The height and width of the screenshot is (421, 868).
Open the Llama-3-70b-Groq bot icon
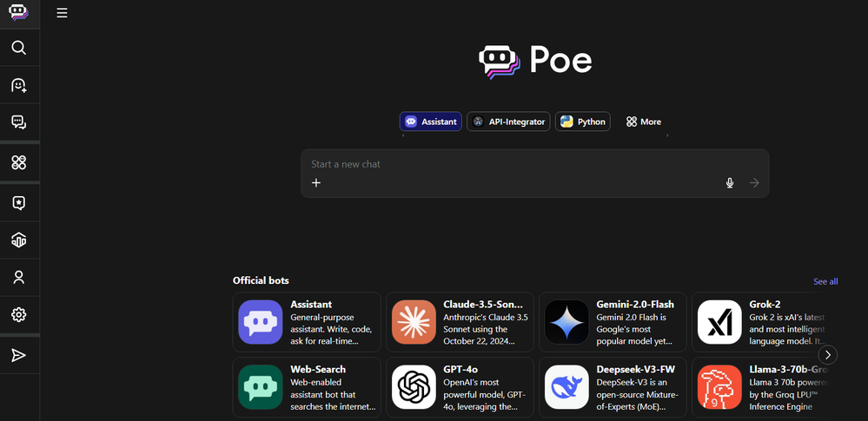point(719,386)
